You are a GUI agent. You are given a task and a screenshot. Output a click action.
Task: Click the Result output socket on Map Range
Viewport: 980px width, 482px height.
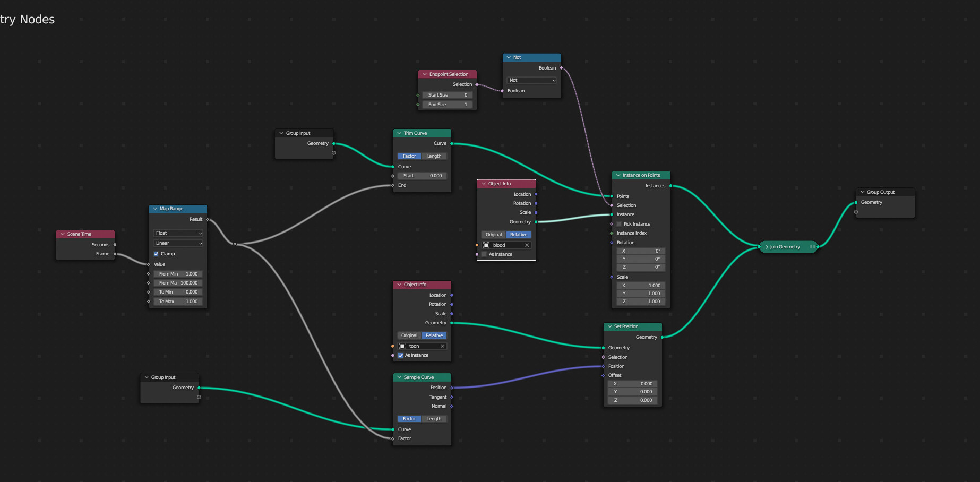[207, 219]
